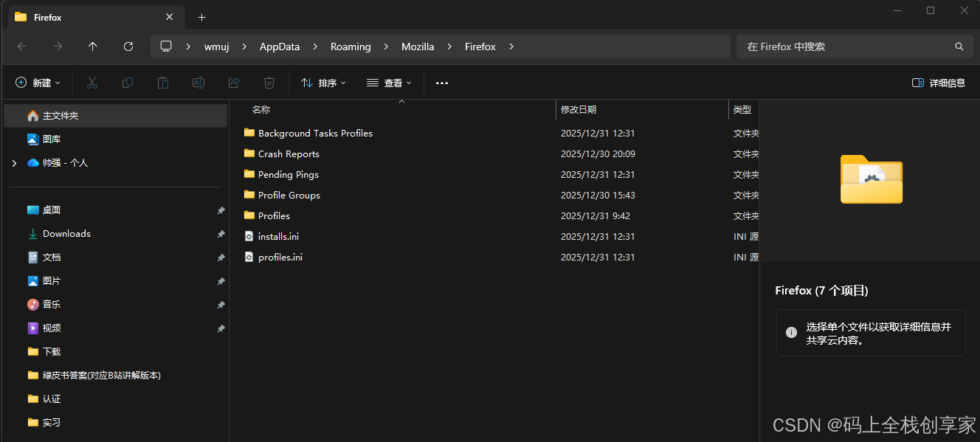Unpin 图片 using its pin icon
The width and height of the screenshot is (980, 442).
[221, 281]
